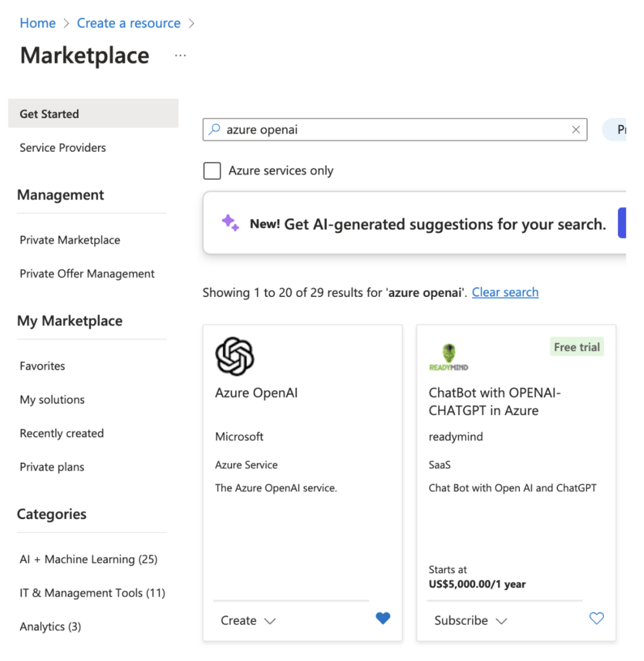Enable the Azure services only checkbox
This screenshot has height=661, width=644.
click(212, 170)
